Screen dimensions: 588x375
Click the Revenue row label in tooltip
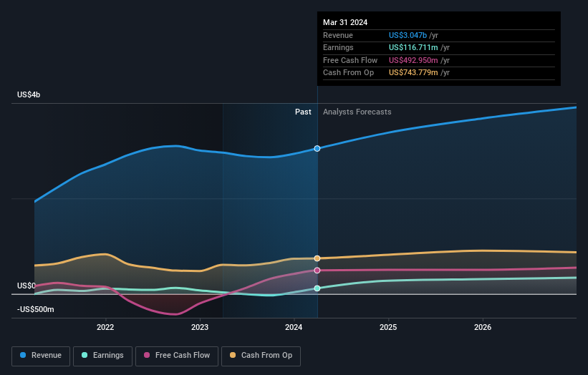(x=338, y=35)
